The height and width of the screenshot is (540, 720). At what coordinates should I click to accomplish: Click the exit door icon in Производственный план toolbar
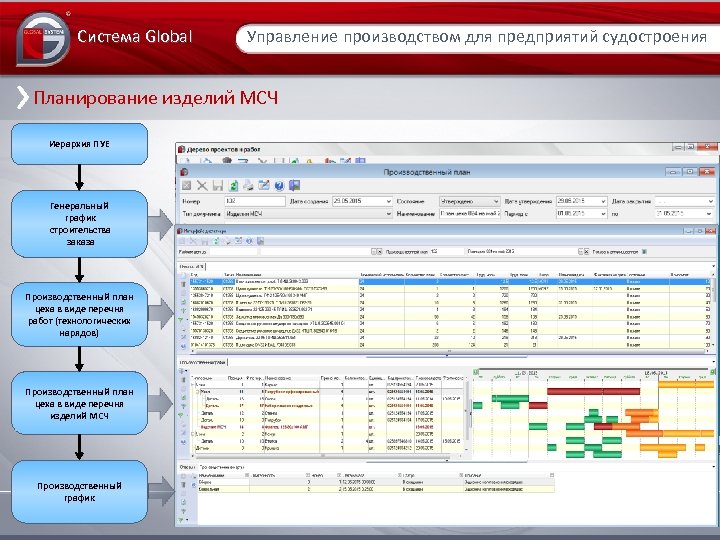(x=294, y=186)
